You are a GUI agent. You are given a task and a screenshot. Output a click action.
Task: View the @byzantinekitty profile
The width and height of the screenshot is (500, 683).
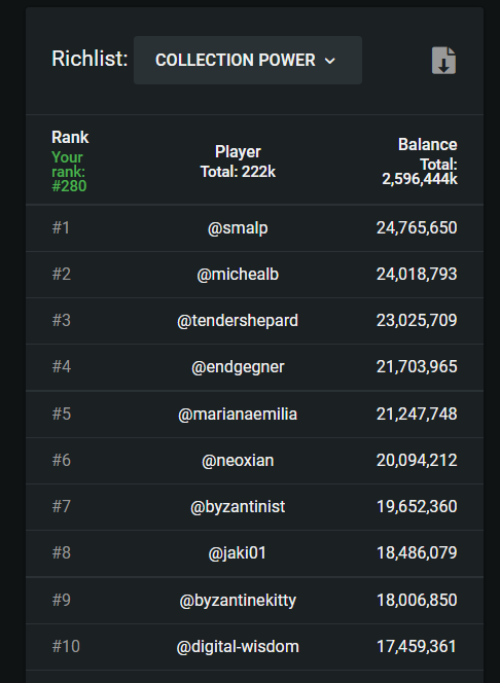pyautogui.click(x=238, y=600)
